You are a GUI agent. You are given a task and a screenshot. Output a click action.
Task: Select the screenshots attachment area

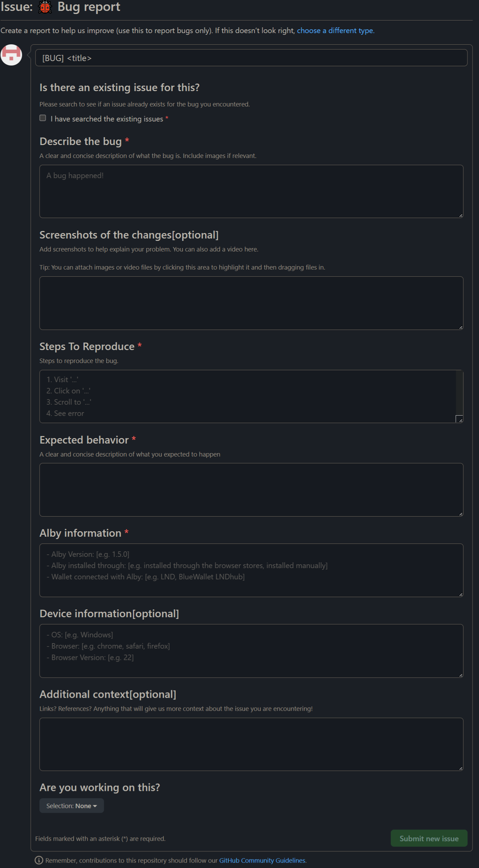click(x=252, y=303)
